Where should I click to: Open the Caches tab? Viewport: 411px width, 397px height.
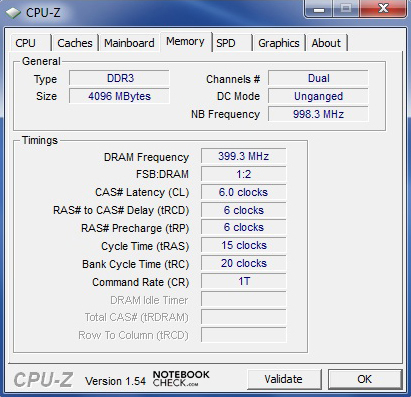pyautogui.click(x=75, y=43)
